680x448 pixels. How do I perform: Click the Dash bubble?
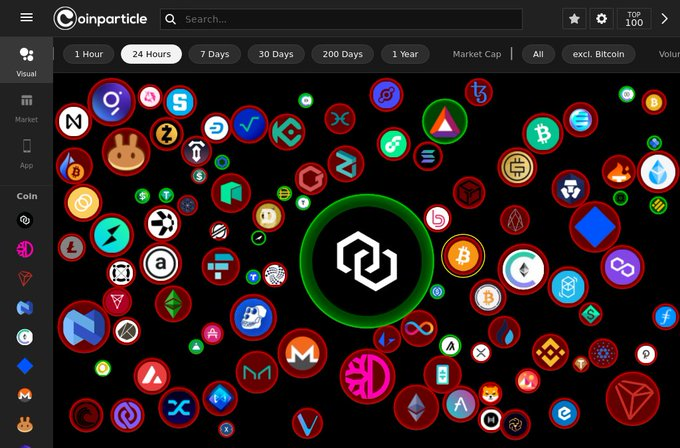(216, 128)
